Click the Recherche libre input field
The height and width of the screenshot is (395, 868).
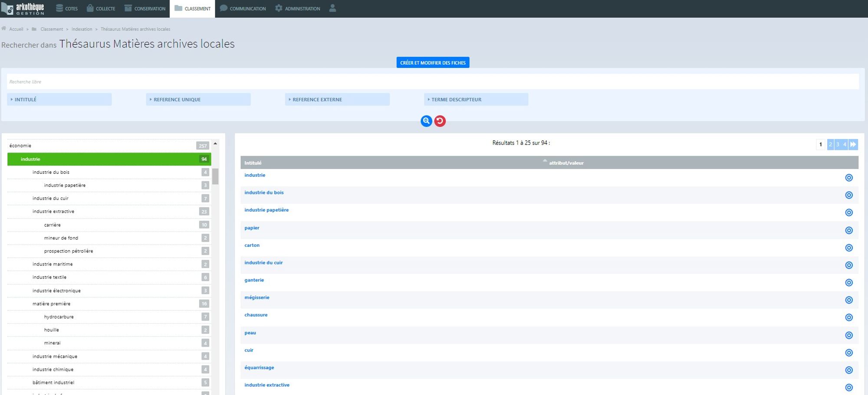click(432, 82)
